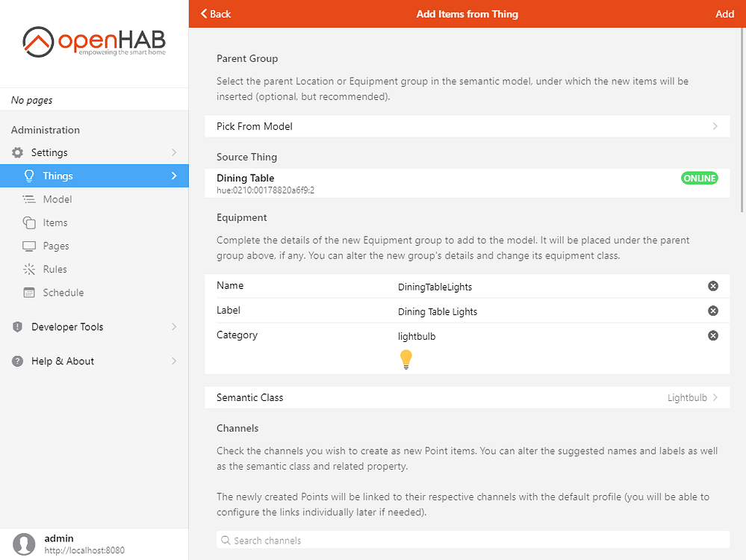Clear the Category field with its X icon
The height and width of the screenshot is (560, 746).
click(x=712, y=335)
